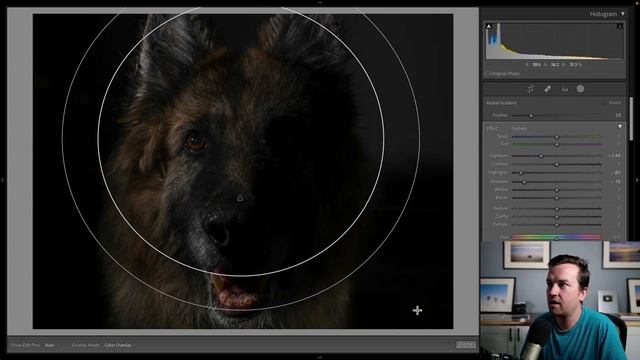Viewport: 640px width, 360px height.
Task: Open Overlay Mode Color Overlay dropdown
Action: 118,345
